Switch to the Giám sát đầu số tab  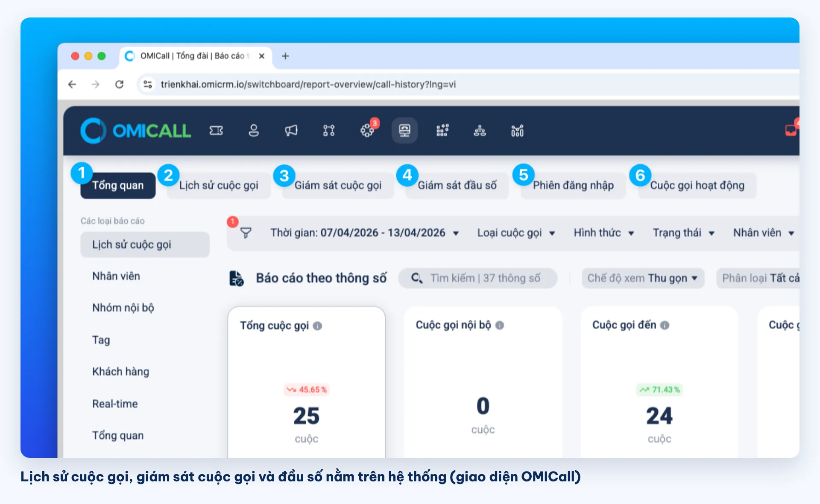point(457,185)
